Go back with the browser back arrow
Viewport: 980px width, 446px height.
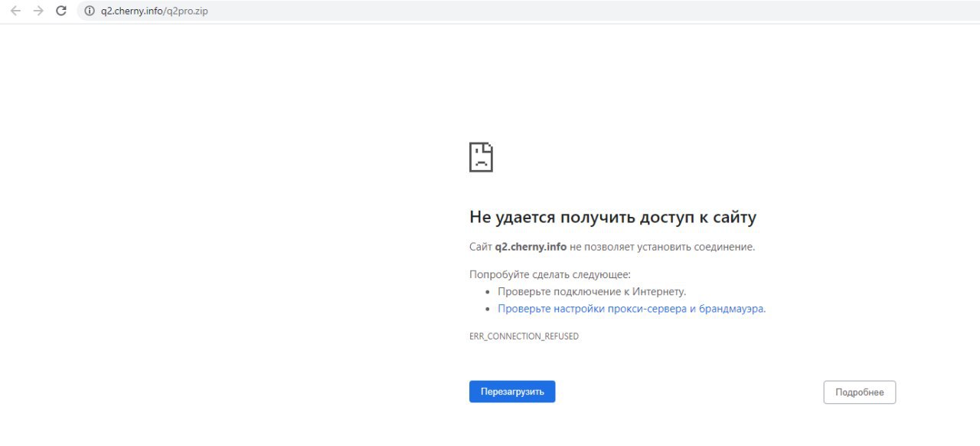[15, 11]
